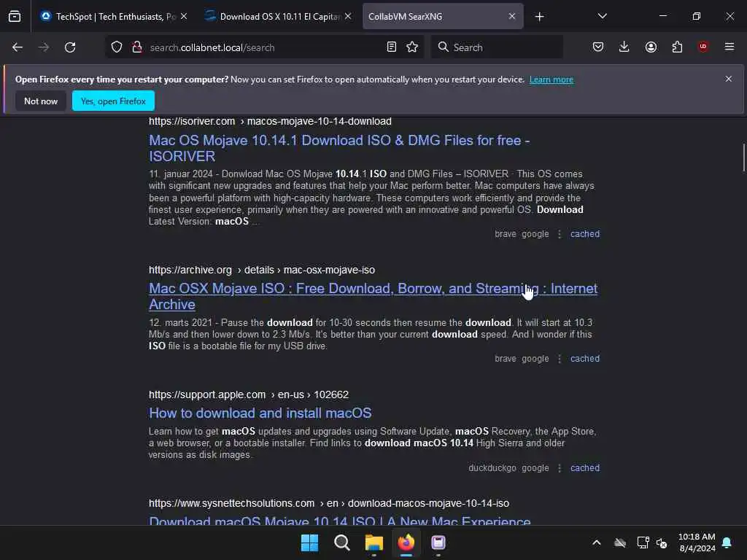This screenshot has width=747, height=560.
Task: Click https://www.sysnettechsolutions.com URL text
Action: pyautogui.click(x=231, y=503)
